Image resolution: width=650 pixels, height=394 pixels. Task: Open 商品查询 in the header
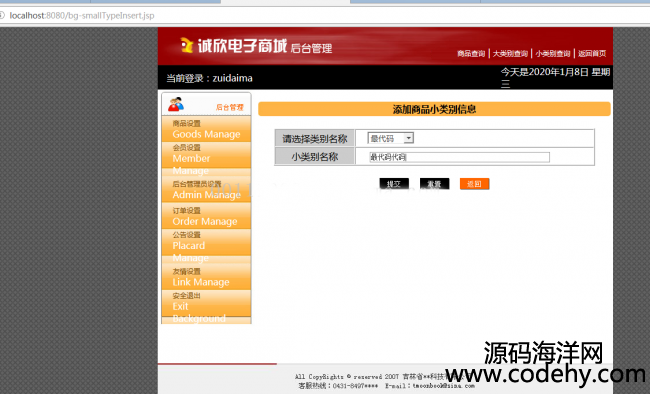tap(471, 54)
